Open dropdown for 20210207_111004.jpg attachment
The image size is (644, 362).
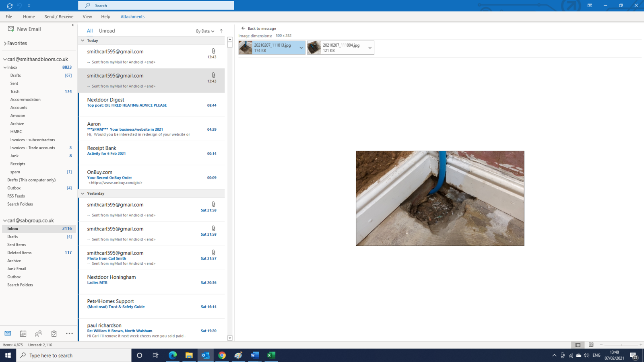pyautogui.click(x=369, y=48)
